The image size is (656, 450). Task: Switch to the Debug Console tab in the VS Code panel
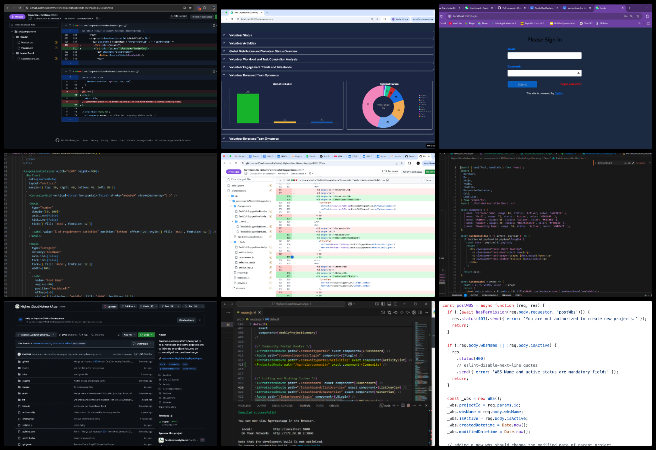[x=282, y=406]
